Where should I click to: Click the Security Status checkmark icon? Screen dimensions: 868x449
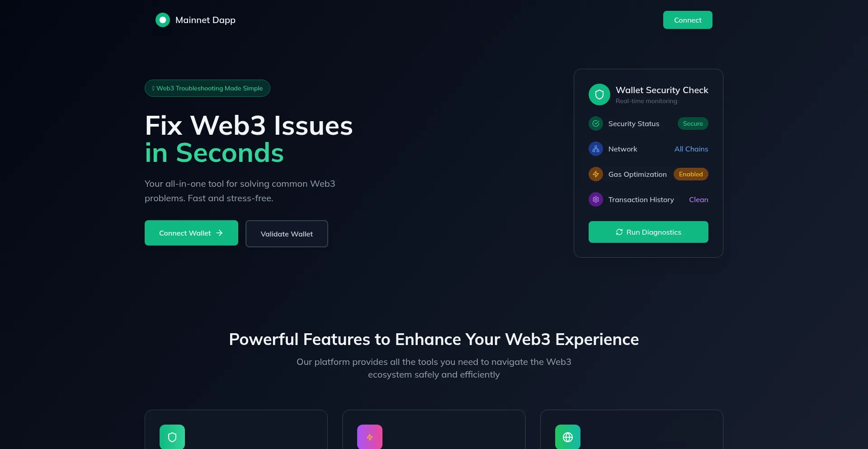point(596,123)
